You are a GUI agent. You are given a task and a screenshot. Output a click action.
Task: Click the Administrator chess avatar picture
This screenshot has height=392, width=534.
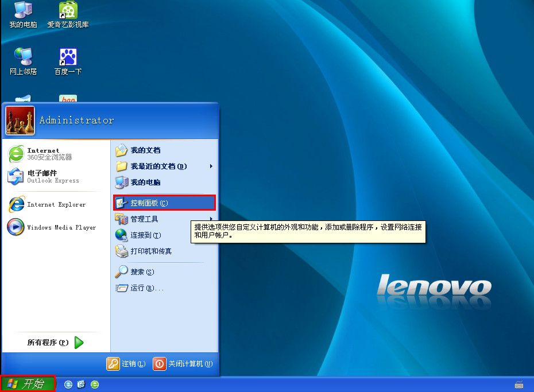click(20, 121)
